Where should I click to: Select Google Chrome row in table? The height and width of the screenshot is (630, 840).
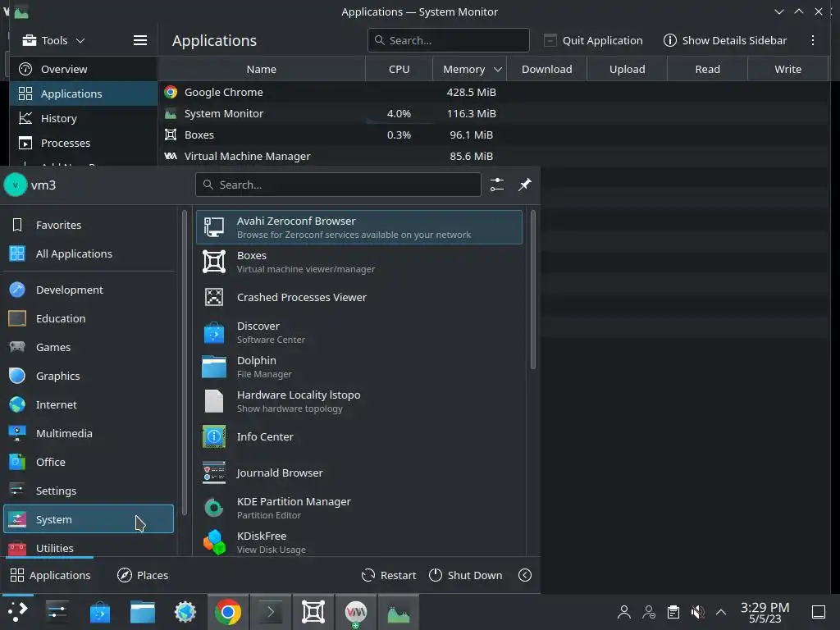click(x=493, y=92)
